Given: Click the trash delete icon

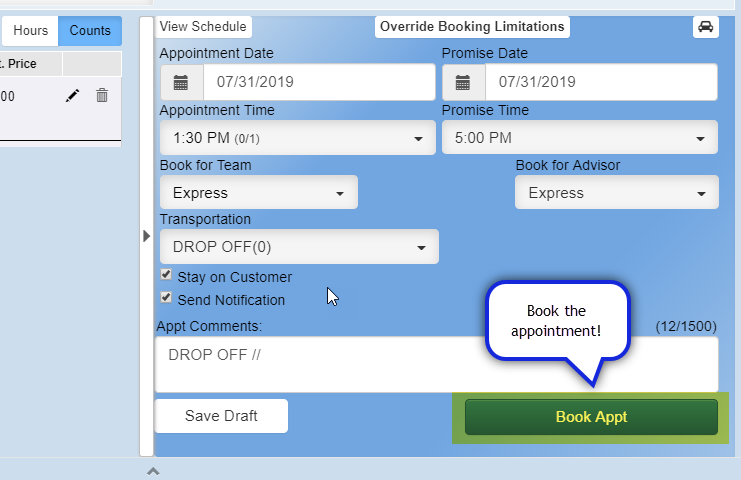Looking at the screenshot, I should click(101, 96).
